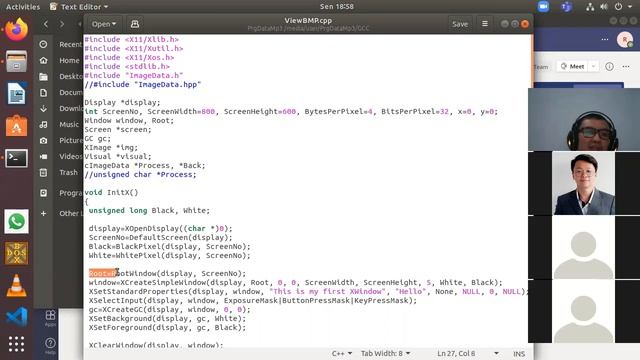The width and height of the screenshot is (640, 360).
Task: Click the XImage *img; declaration line
Action: [x=111, y=147]
